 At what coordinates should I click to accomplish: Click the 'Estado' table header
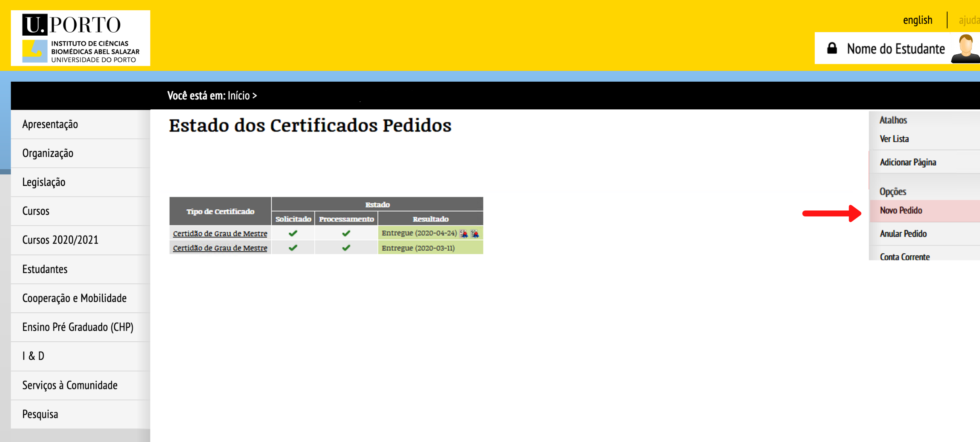pos(378,204)
